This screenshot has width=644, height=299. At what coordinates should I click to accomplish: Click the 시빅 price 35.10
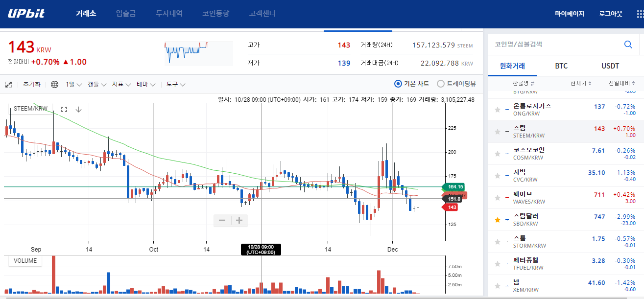click(596, 173)
